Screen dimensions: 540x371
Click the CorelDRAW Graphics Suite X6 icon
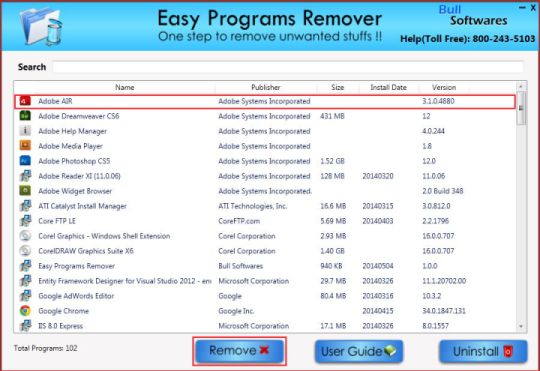(x=25, y=251)
